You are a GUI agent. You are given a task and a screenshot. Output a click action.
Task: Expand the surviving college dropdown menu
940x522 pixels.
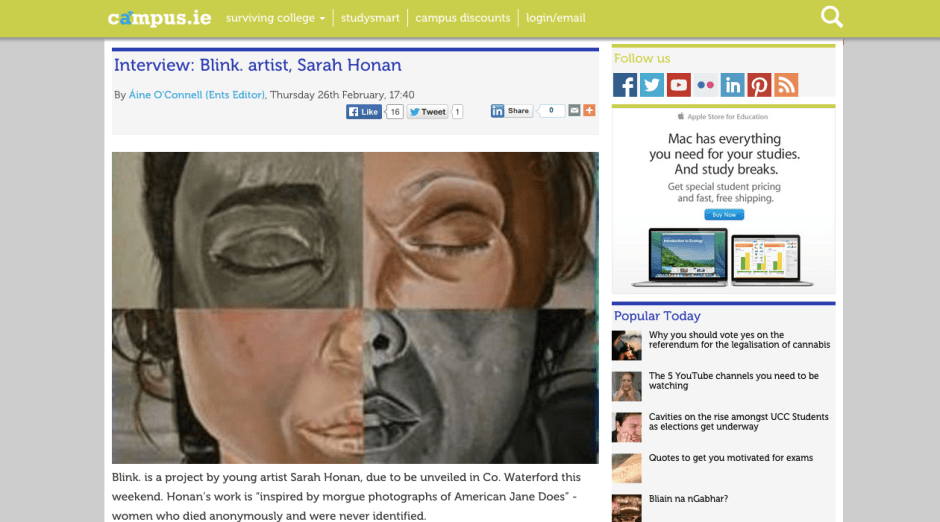(x=276, y=18)
